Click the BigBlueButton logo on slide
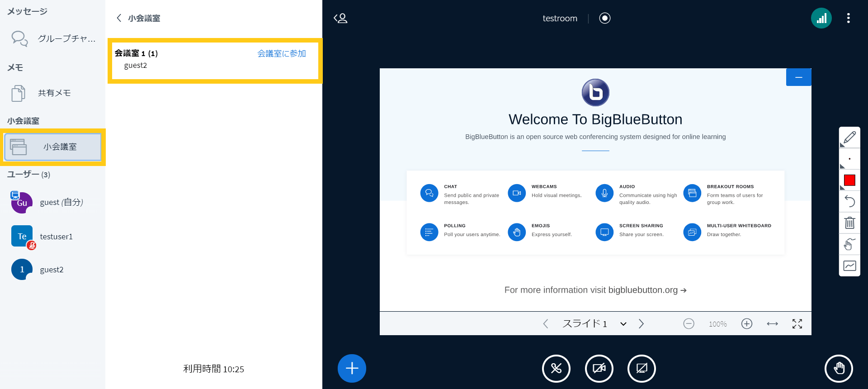Screen dimensions: 868x389 pos(595,92)
